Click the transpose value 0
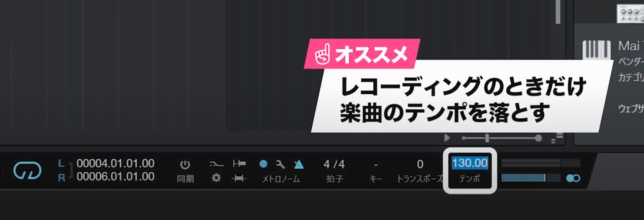This screenshot has width=644, height=220. (x=420, y=164)
